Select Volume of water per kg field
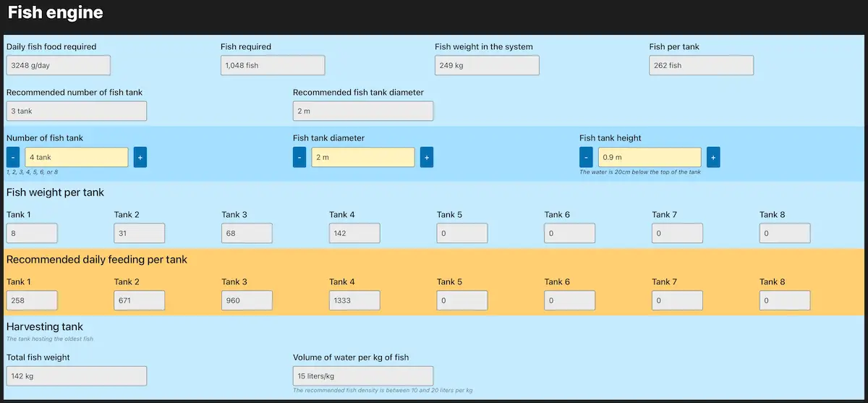Viewport: 868px width, 403px height. click(363, 376)
